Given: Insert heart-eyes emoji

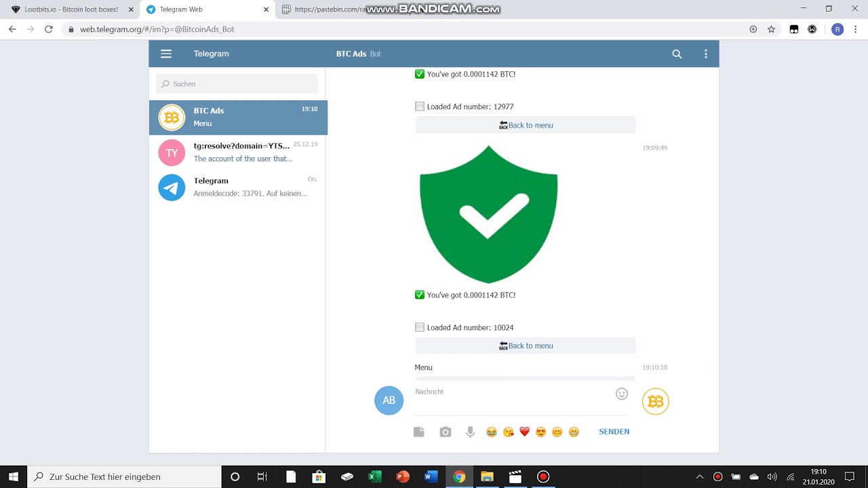Looking at the screenshot, I should [x=540, y=432].
